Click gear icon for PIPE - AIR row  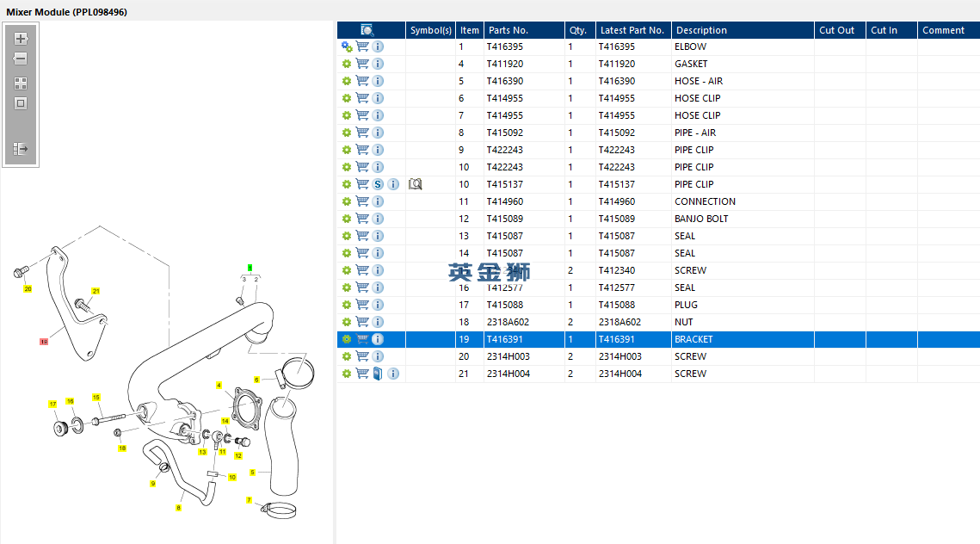pos(346,133)
